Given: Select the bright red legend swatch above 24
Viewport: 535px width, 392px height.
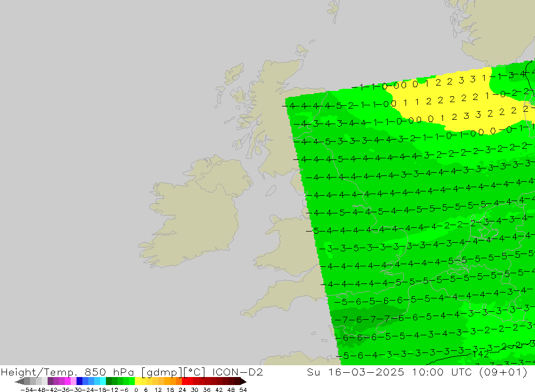Looking at the screenshot, I should pos(185,381).
